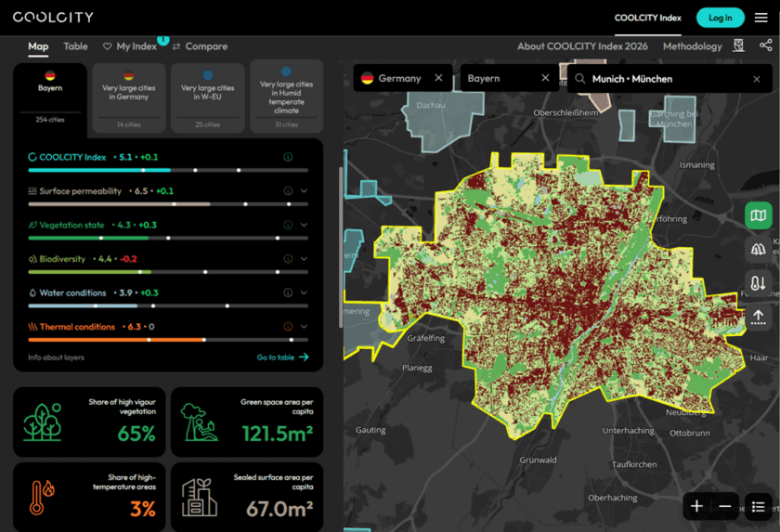Click the 121.5m² green space value

[278, 434]
